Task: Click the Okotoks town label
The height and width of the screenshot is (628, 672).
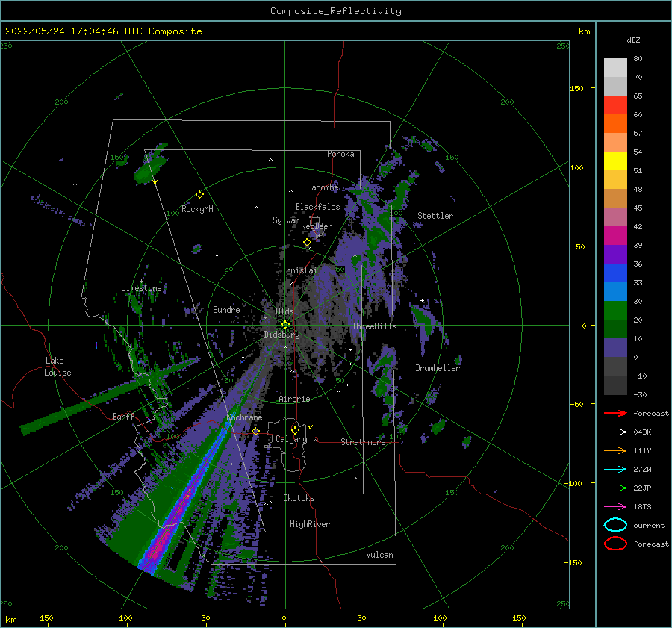Action: (299, 498)
